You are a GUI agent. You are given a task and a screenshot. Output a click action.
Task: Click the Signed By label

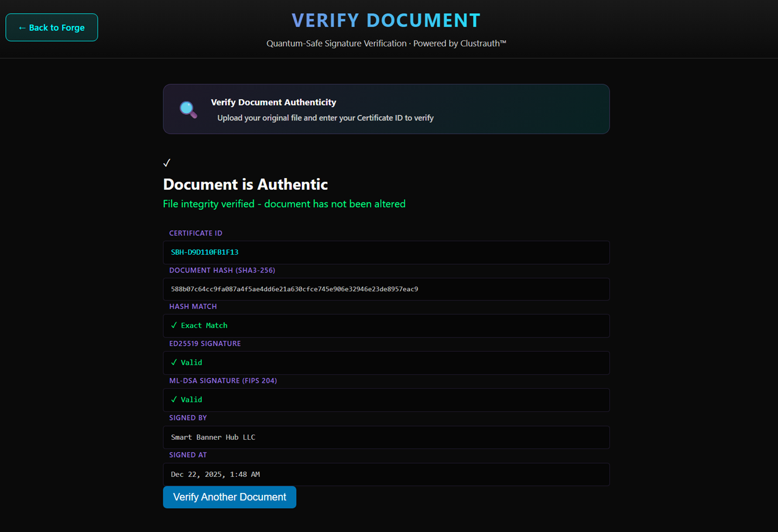point(188,418)
